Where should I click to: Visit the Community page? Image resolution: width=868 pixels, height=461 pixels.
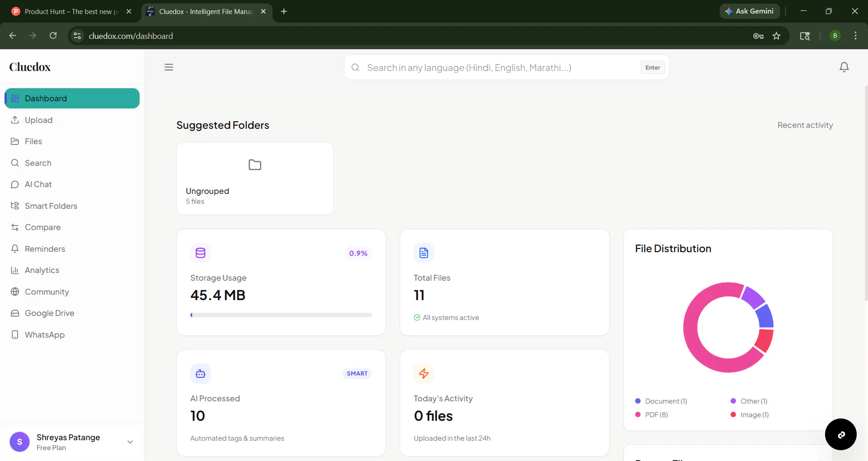tap(72, 292)
